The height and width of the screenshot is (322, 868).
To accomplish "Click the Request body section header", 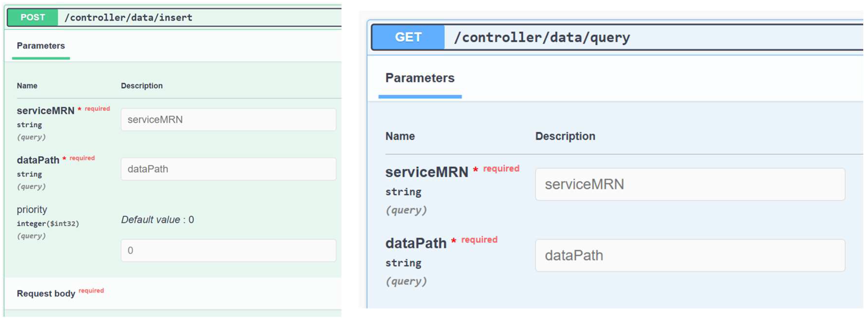I will [x=46, y=293].
